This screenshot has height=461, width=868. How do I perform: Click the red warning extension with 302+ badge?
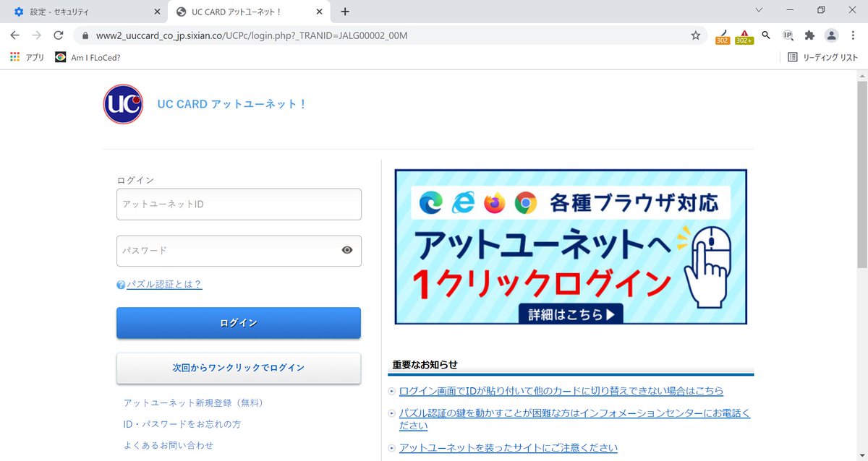click(744, 35)
